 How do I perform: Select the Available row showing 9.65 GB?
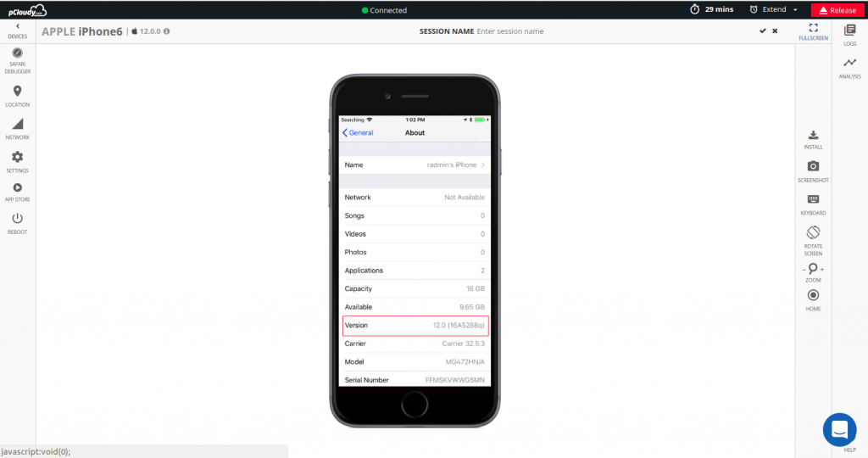(415, 307)
